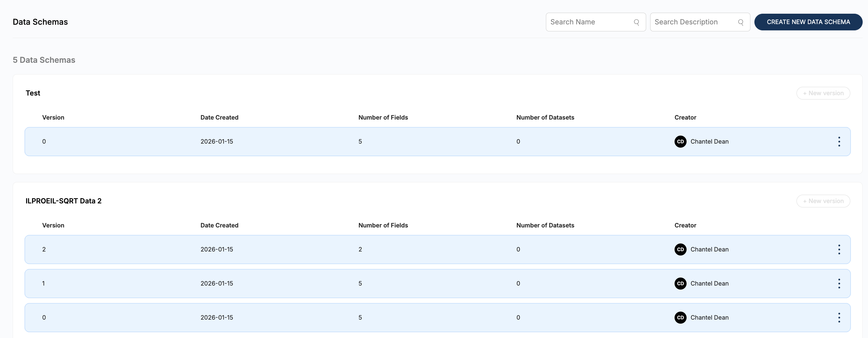The image size is (868, 338).
Task: Select the Test schema title
Action: (x=33, y=93)
